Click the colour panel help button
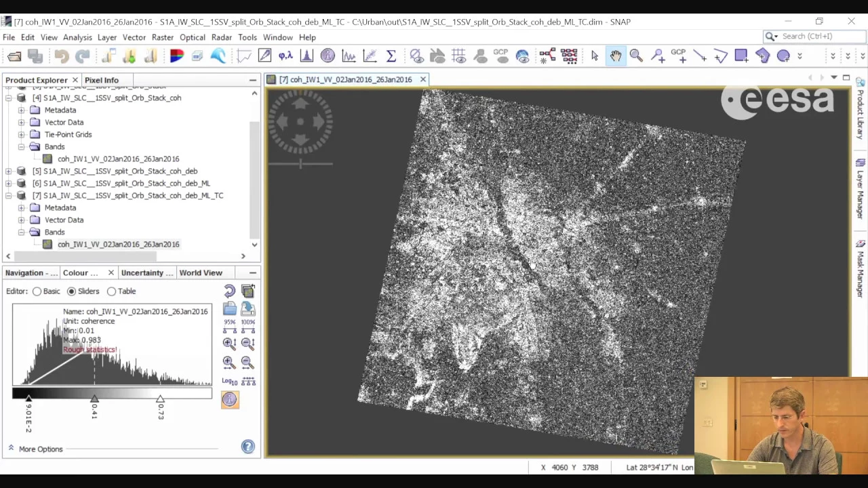Image resolution: width=868 pixels, height=488 pixels. click(x=248, y=447)
